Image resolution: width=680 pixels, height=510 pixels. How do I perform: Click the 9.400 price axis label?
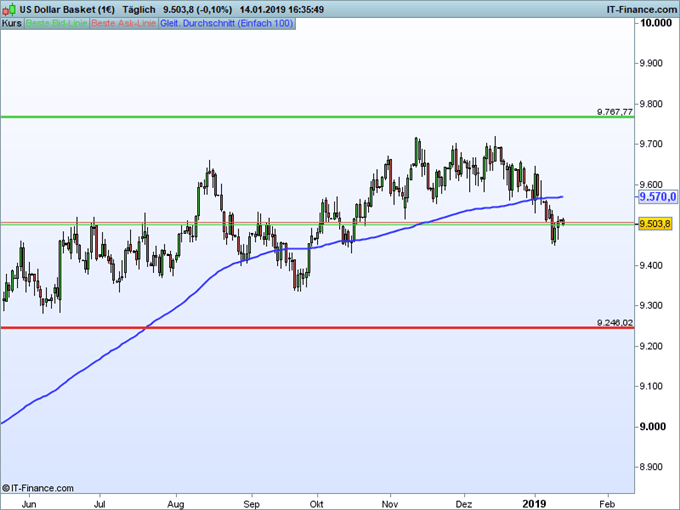tap(651, 265)
